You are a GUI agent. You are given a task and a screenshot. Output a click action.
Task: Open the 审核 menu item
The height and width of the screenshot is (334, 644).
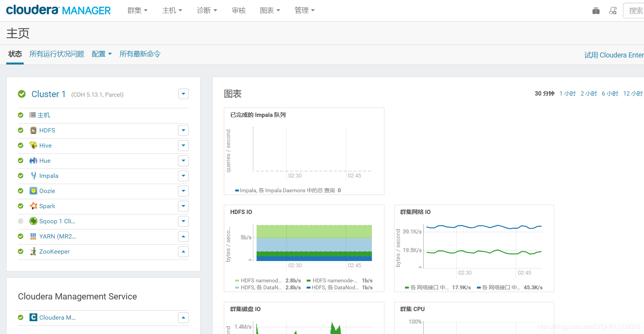pyautogui.click(x=239, y=10)
